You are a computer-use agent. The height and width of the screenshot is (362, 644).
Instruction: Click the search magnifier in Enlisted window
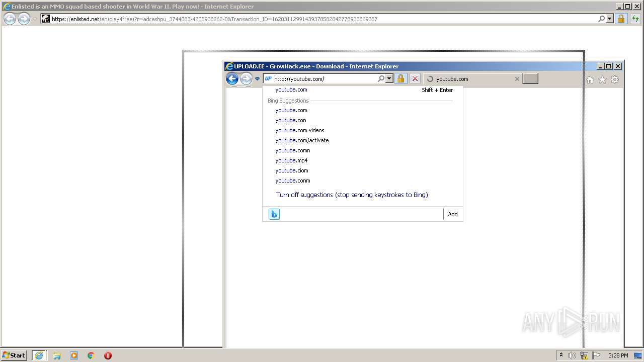601,19
